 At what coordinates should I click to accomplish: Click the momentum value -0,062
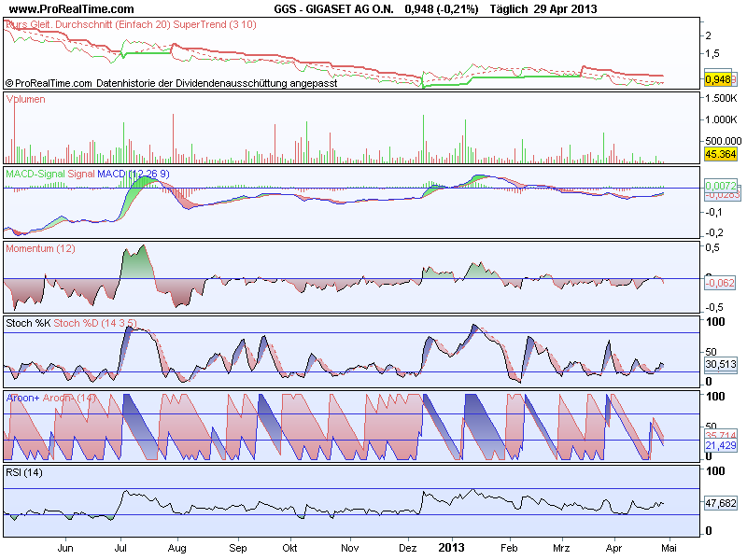click(720, 283)
